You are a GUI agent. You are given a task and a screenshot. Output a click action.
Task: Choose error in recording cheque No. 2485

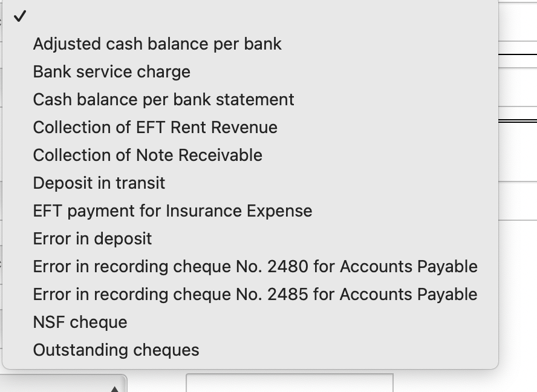pos(255,294)
